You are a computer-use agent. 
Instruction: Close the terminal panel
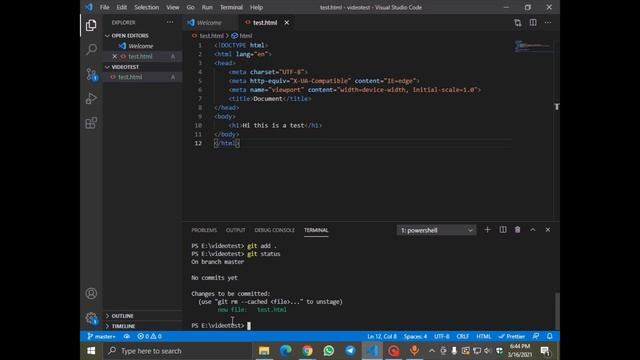pyautogui.click(x=548, y=230)
